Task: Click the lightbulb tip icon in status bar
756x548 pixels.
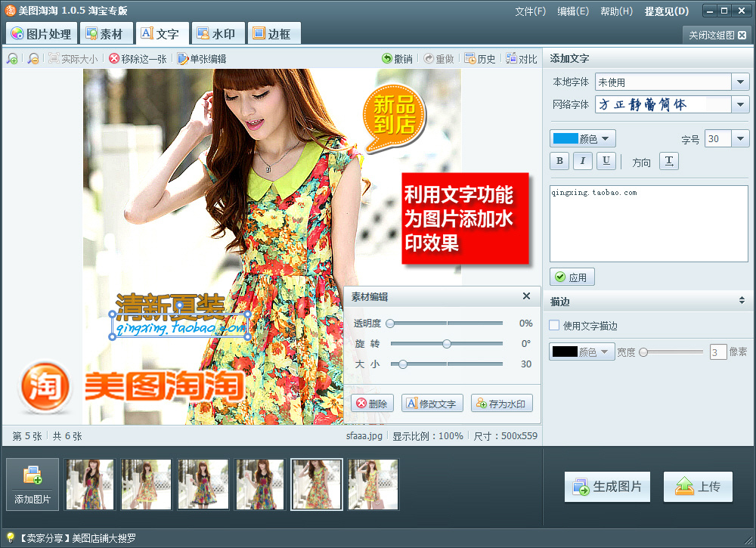Action: tap(11, 537)
